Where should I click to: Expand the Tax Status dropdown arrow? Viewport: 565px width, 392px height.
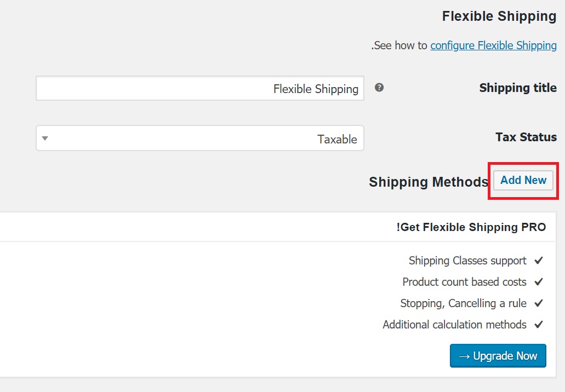click(45, 138)
